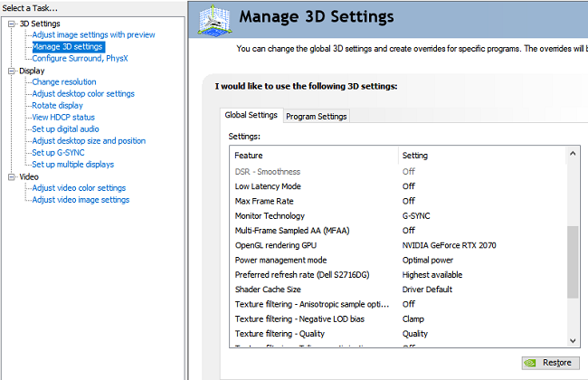Open Adjust video color settings

(x=81, y=188)
